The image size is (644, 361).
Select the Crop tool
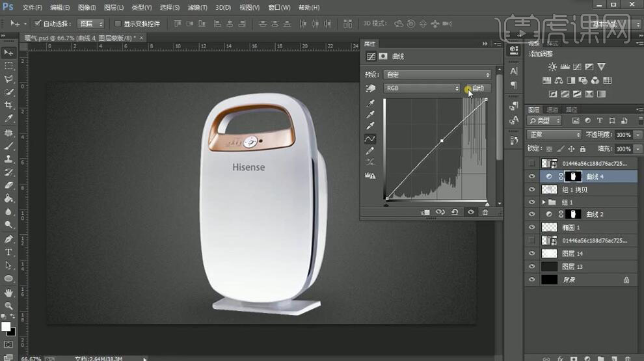pyautogui.click(x=8, y=105)
